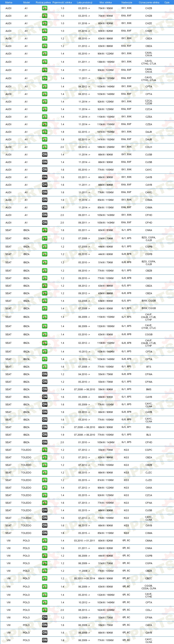Click the 59kW / 80KM power value
The image size is (174, 644).
tap(105, 389)
